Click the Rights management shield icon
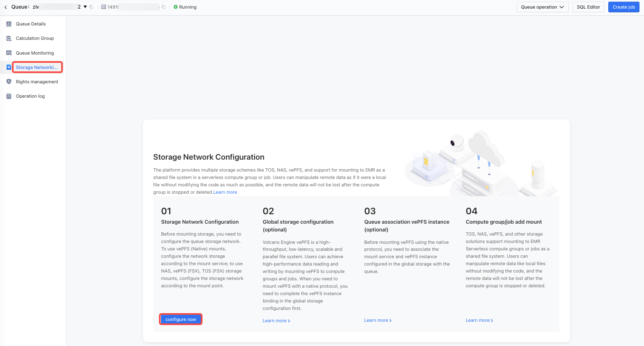The height and width of the screenshot is (346, 644). [x=9, y=82]
